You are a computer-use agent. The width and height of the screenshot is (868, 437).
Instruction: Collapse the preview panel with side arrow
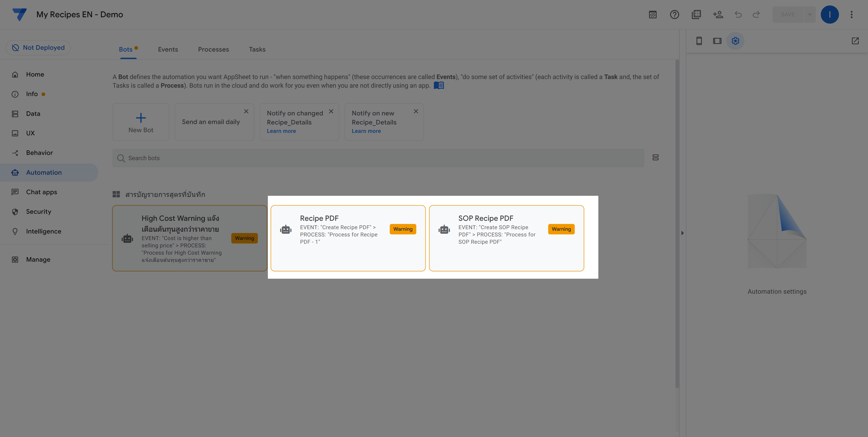682,233
